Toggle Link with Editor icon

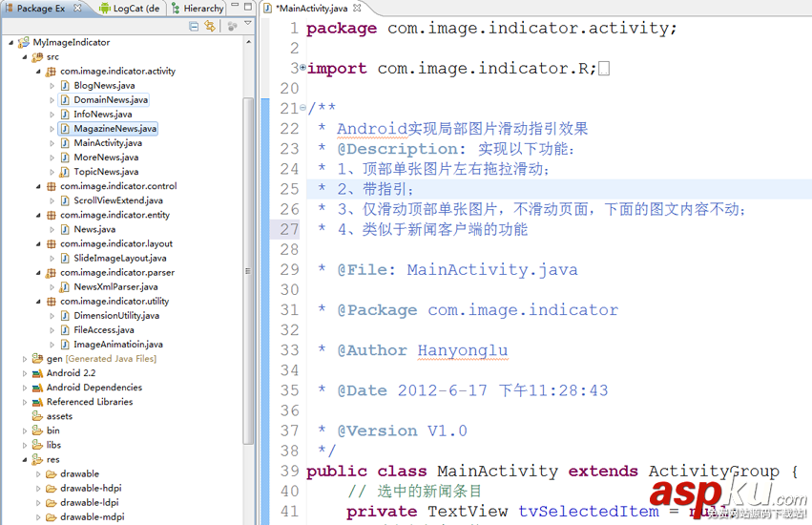pyautogui.click(x=210, y=26)
